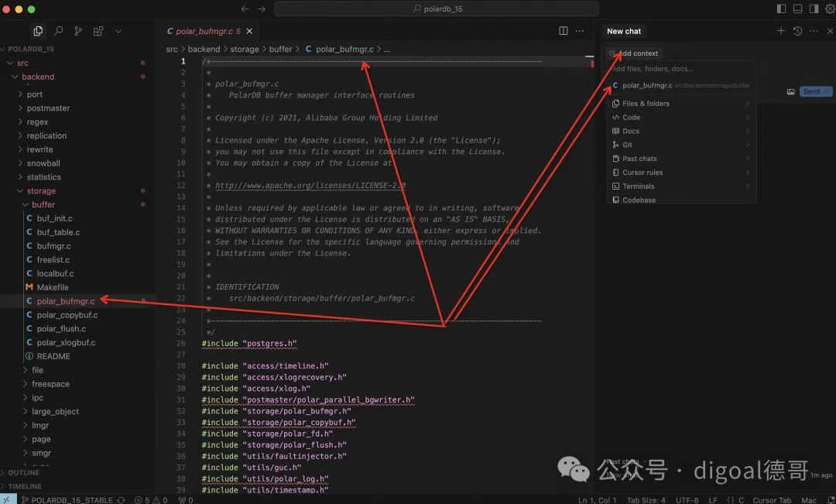836x504 pixels.
Task: Open editor More Actions menu
Action: (x=580, y=31)
